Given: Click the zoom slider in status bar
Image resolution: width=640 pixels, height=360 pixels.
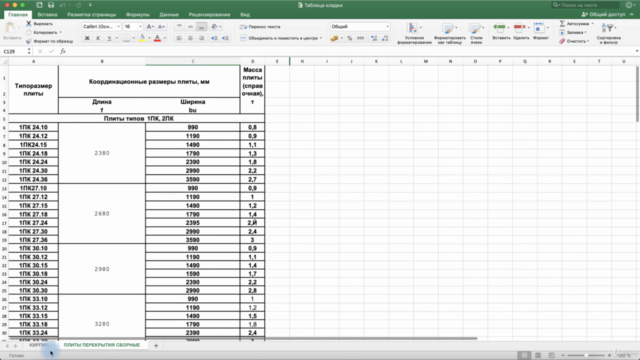Looking at the screenshot, I should pos(586,356).
